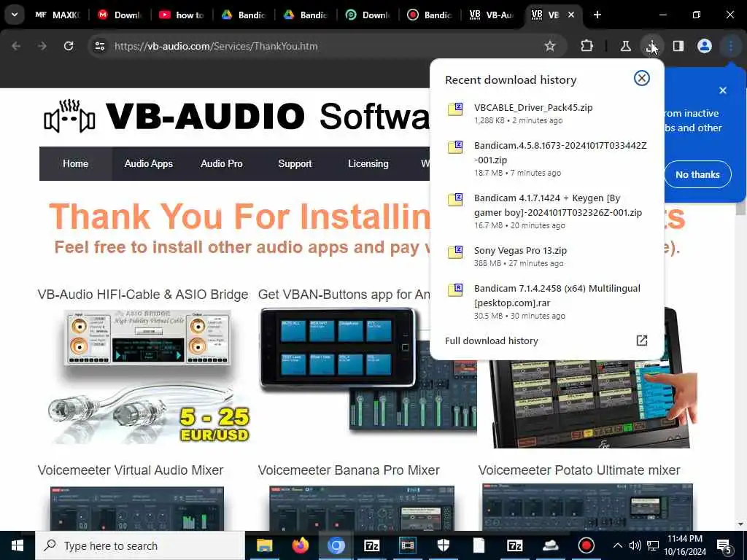Screen dimensions: 747x560
Task: Show hidden system tray icons
Action: coord(617,545)
